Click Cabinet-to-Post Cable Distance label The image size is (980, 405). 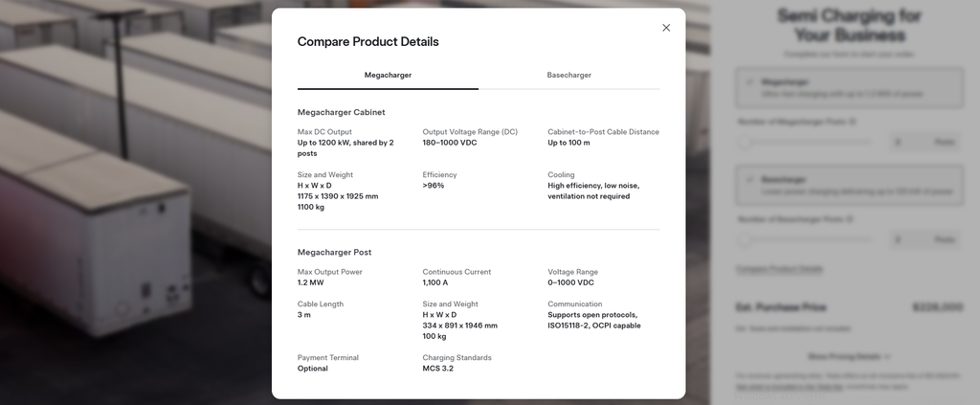[x=603, y=132]
